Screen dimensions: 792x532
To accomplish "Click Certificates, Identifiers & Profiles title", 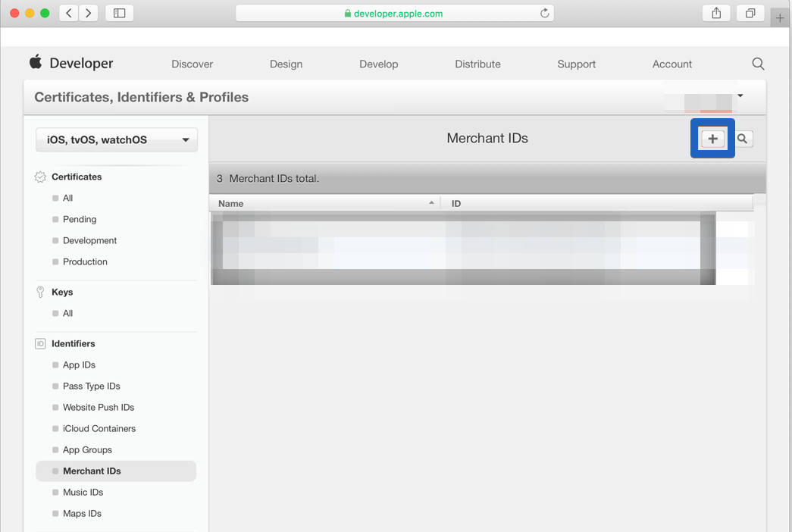I will click(142, 97).
